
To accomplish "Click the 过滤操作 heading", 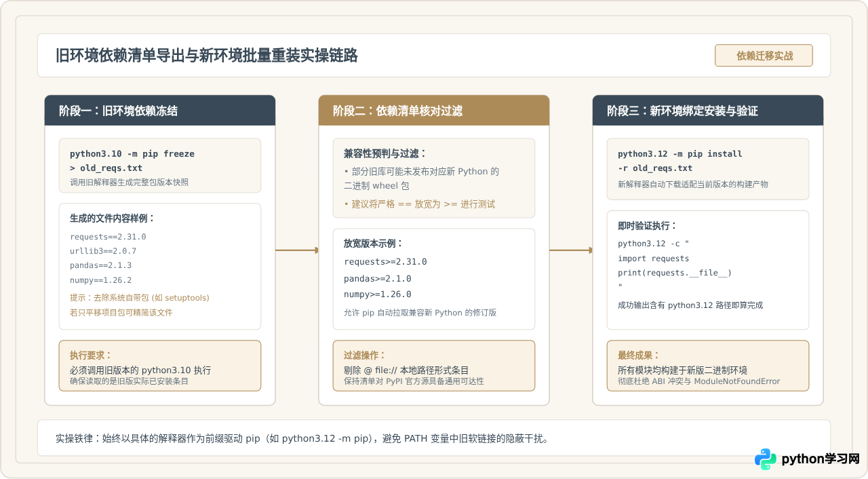I will point(365,356).
